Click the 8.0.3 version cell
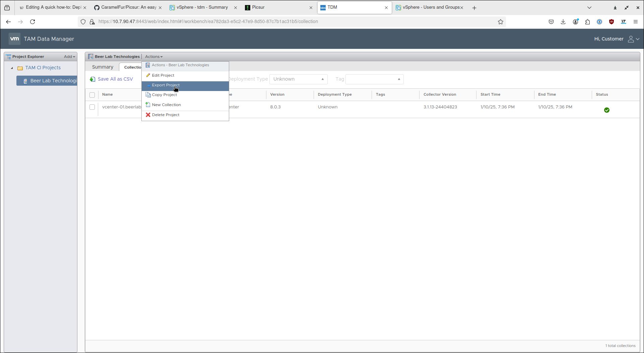The height and width of the screenshot is (353, 644). tap(275, 107)
